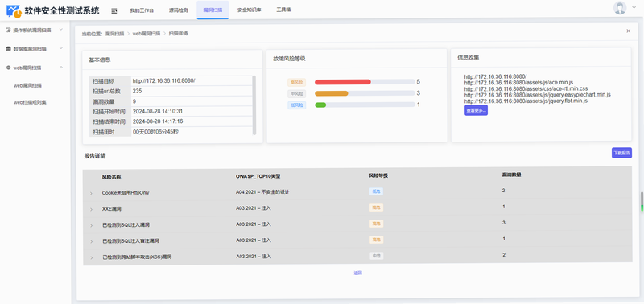Click the 操作系统漏洞扫描 sidebar icon
Screen dimensions: 644x304
(x=8, y=30)
